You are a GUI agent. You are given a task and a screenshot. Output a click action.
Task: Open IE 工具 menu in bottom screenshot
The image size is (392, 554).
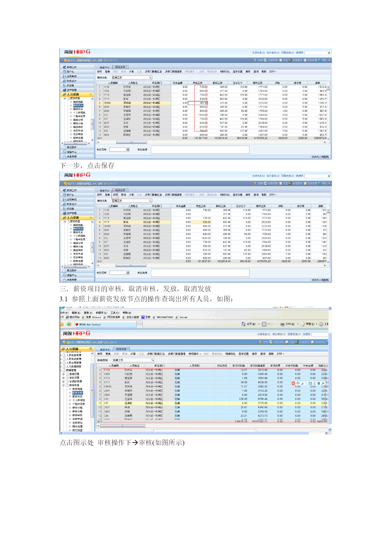click(115, 313)
